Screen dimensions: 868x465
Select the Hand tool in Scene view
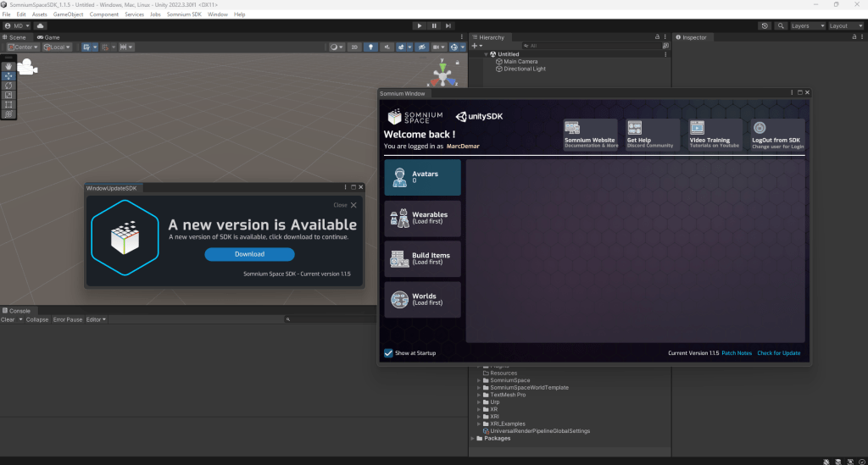[8, 66]
